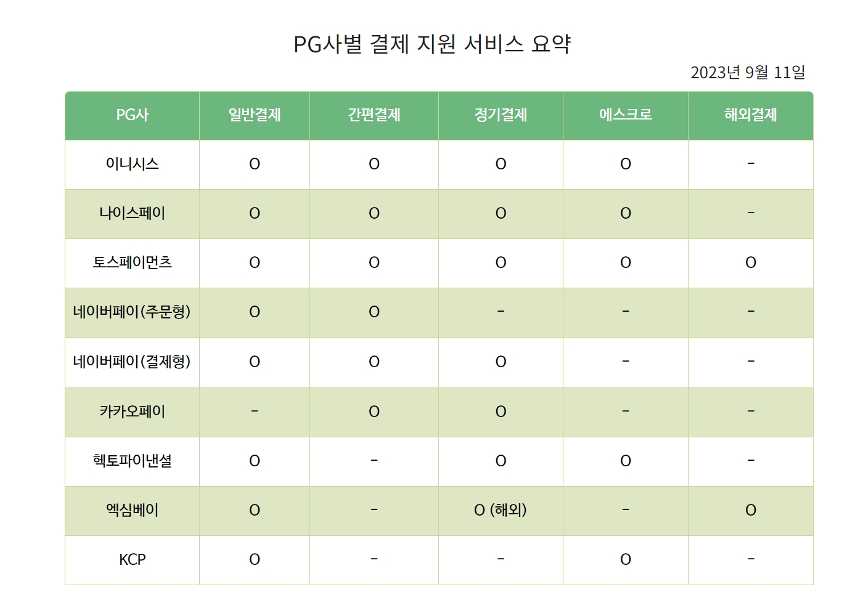Click KCP's 'O' under 일반결제
This screenshot has width=863, height=616.
click(255, 560)
